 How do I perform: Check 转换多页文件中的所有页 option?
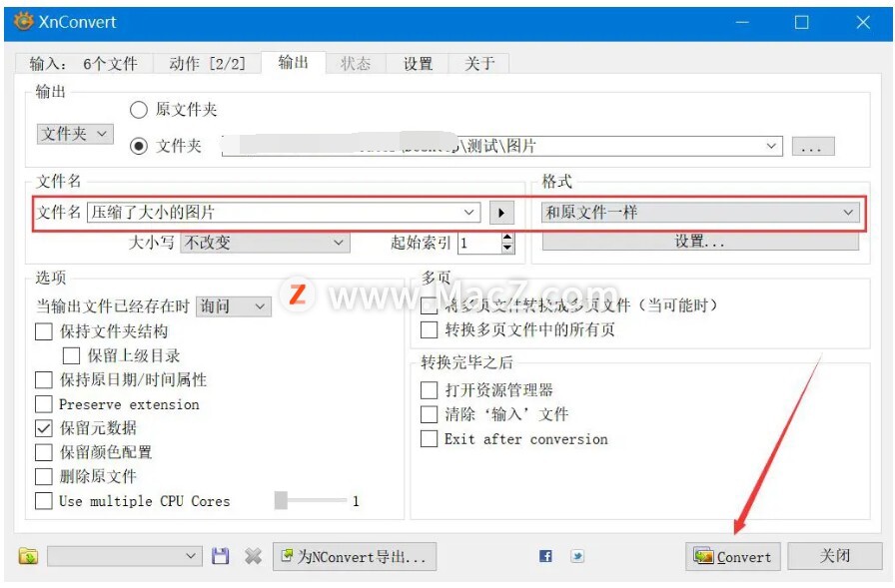click(x=429, y=329)
